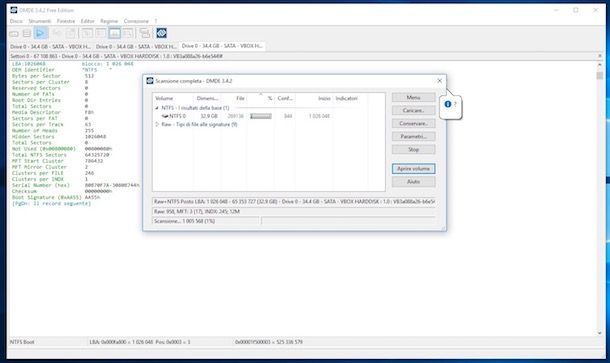
Task: Close the sector panel with the small x
Action: tap(599, 56)
